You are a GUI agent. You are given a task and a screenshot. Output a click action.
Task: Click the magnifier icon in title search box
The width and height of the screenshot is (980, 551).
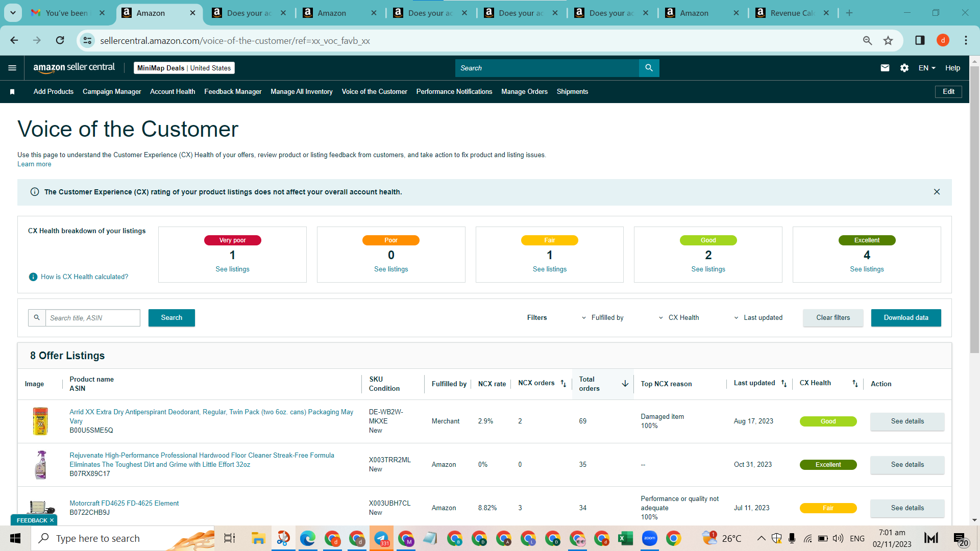(37, 318)
